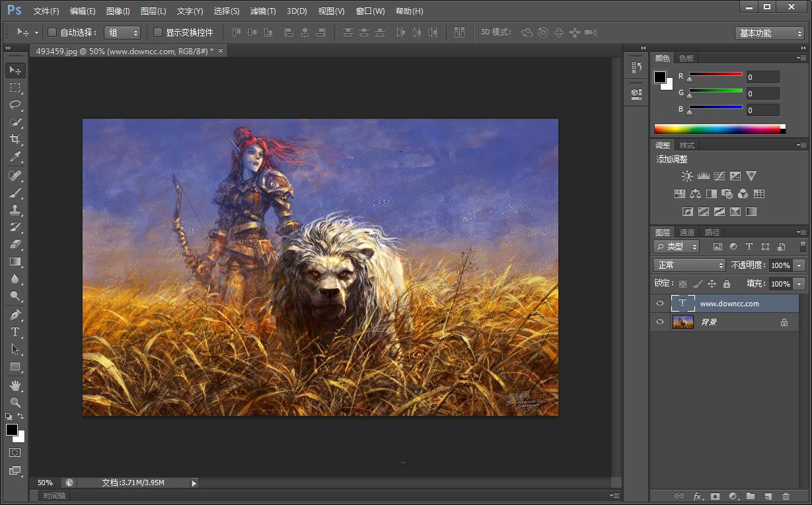Open the 文件(F) menu

click(x=46, y=11)
